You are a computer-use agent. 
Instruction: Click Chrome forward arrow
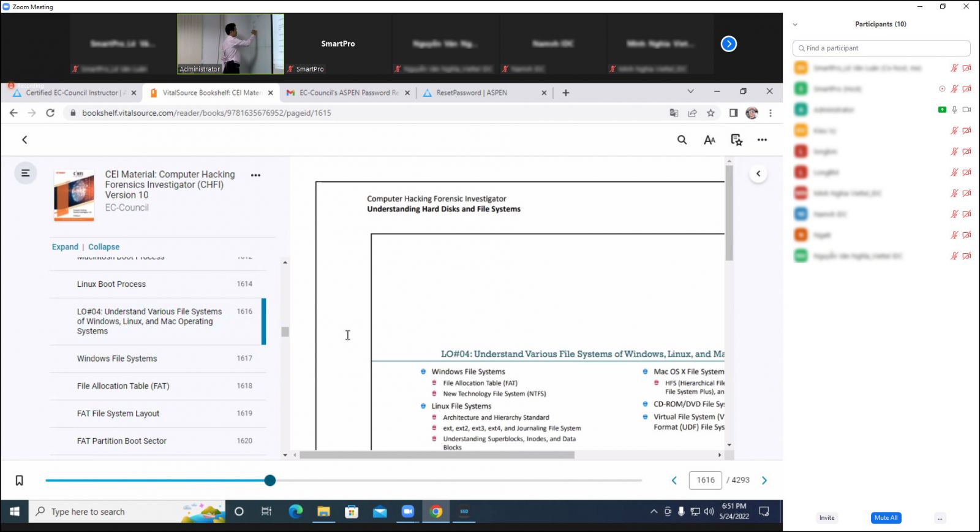point(32,113)
